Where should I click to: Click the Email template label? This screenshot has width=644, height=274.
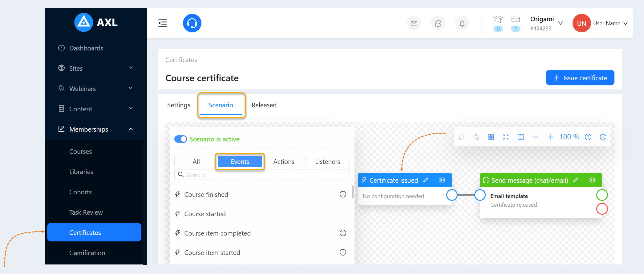[509, 196]
